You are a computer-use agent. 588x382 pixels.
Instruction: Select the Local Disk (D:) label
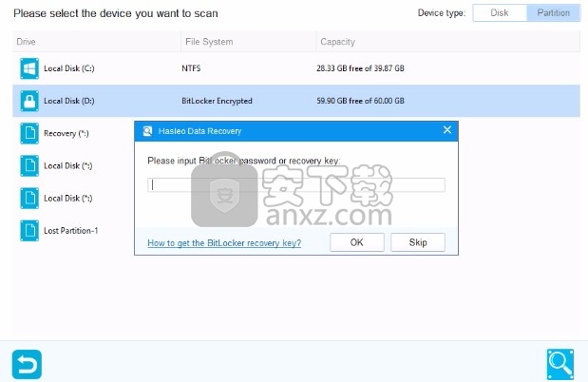[x=69, y=101]
